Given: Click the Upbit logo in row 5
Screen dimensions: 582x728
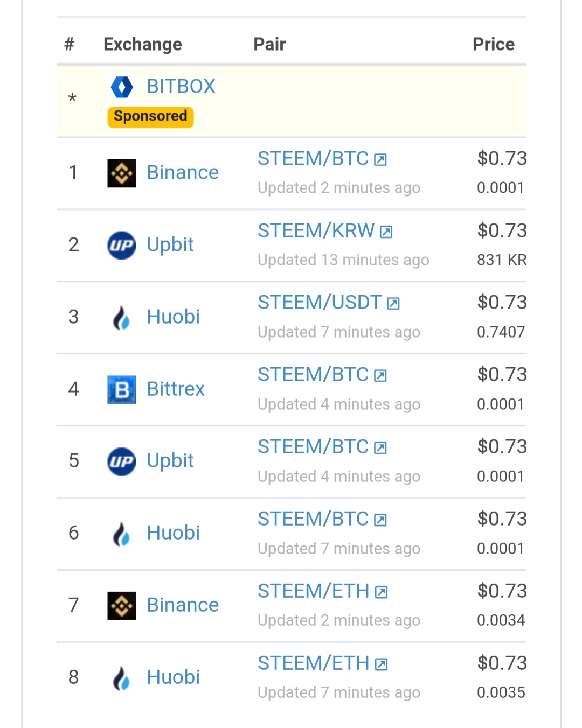Looking at the screenshot, I should pos(122,461).
